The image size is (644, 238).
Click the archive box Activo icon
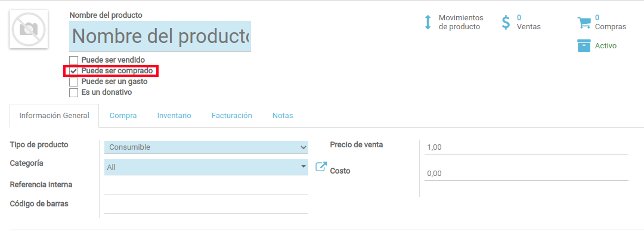[x=584, y=45]
